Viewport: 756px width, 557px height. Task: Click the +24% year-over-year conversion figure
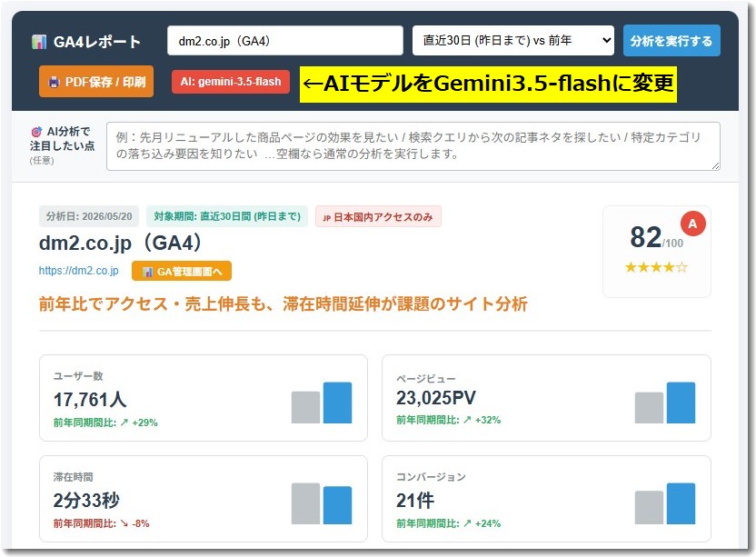tap(488, 523)
